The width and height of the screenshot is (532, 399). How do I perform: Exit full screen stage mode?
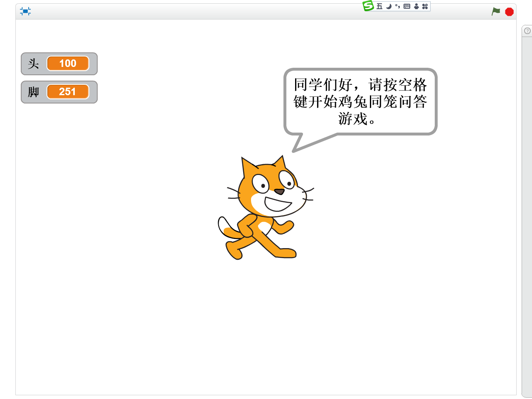click(25, 11)
